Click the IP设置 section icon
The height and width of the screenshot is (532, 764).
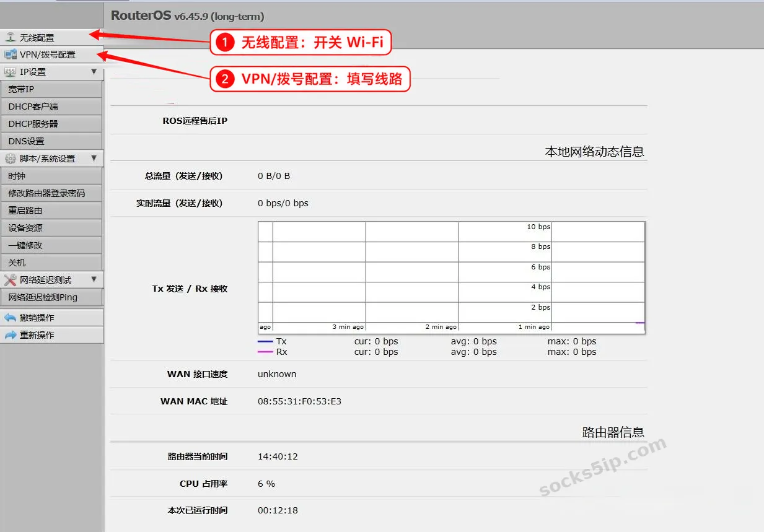pyautogui.click(x=11, y=72)
